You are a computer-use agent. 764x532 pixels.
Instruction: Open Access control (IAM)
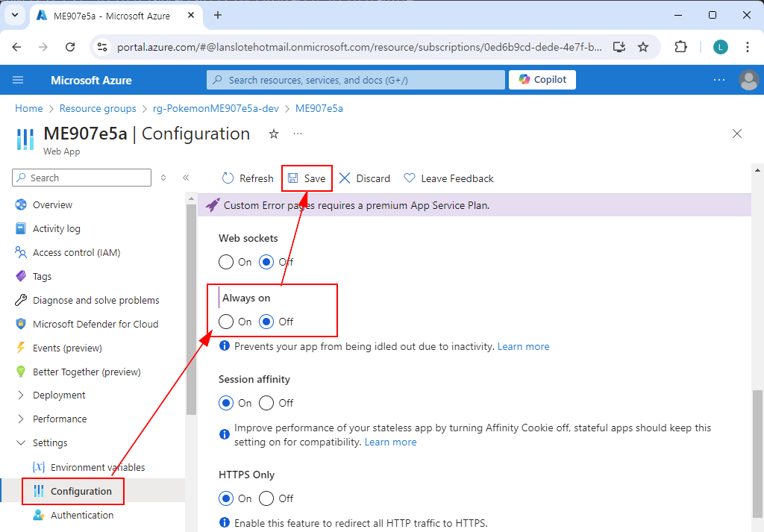point(76,252)
